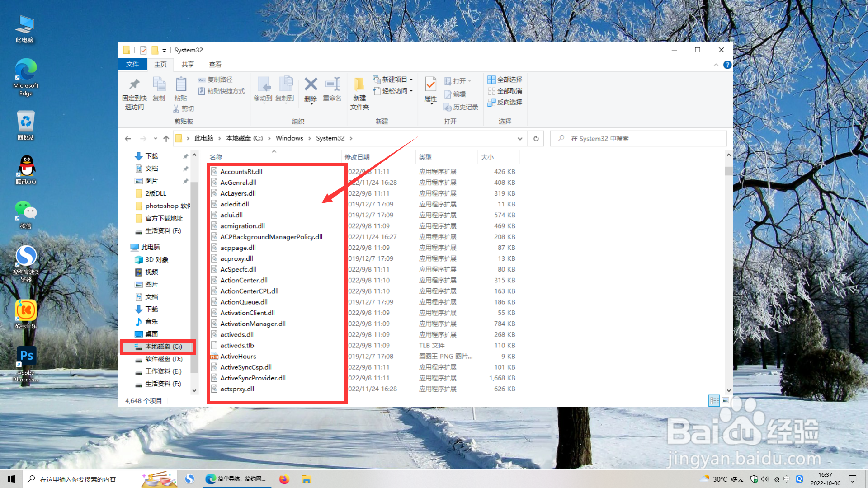Viewport: 868px width, 488px height.
Task: Click the Up one level arrow
Action: (166, 138)
